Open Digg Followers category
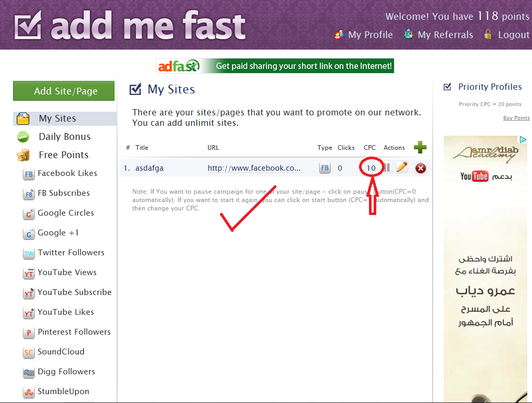This screenshot has width=532, height=403. (66, 372)
